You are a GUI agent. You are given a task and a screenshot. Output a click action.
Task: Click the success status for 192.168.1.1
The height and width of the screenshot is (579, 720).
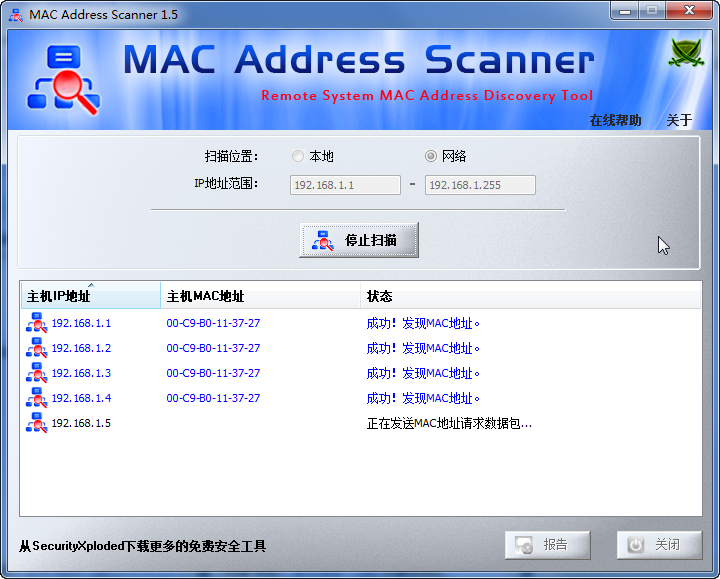pyautogui.click(x=423, y=323)
